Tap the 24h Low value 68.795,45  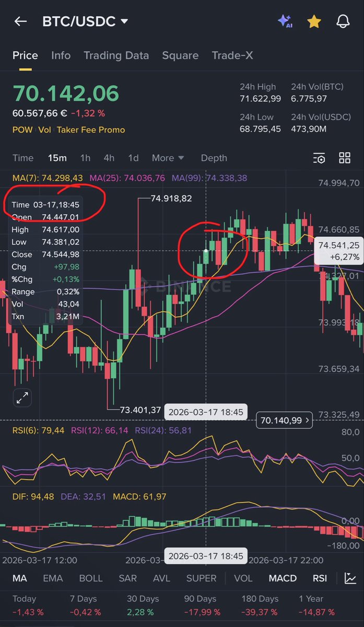point(260,129)
